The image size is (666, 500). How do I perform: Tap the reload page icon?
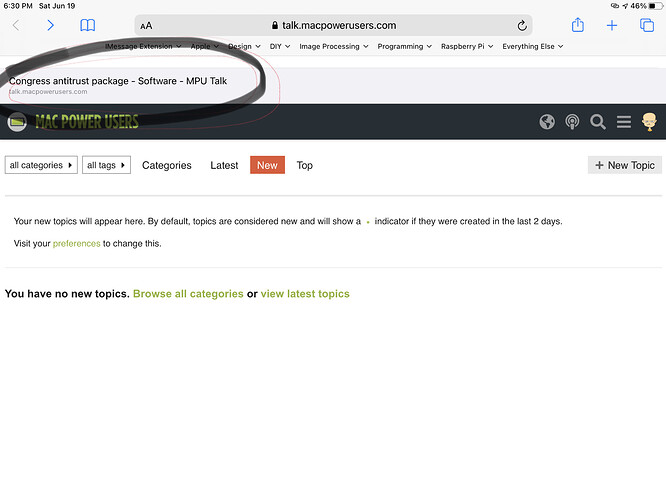522,25
